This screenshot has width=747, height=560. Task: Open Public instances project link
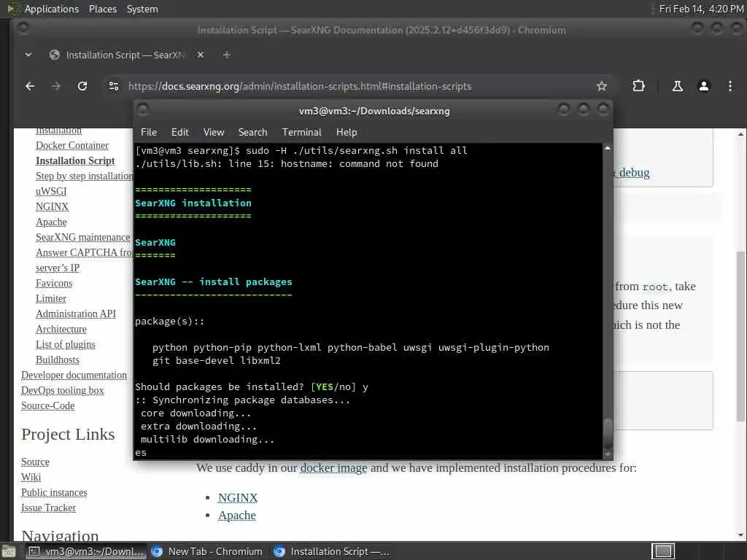tap(54, 492)
